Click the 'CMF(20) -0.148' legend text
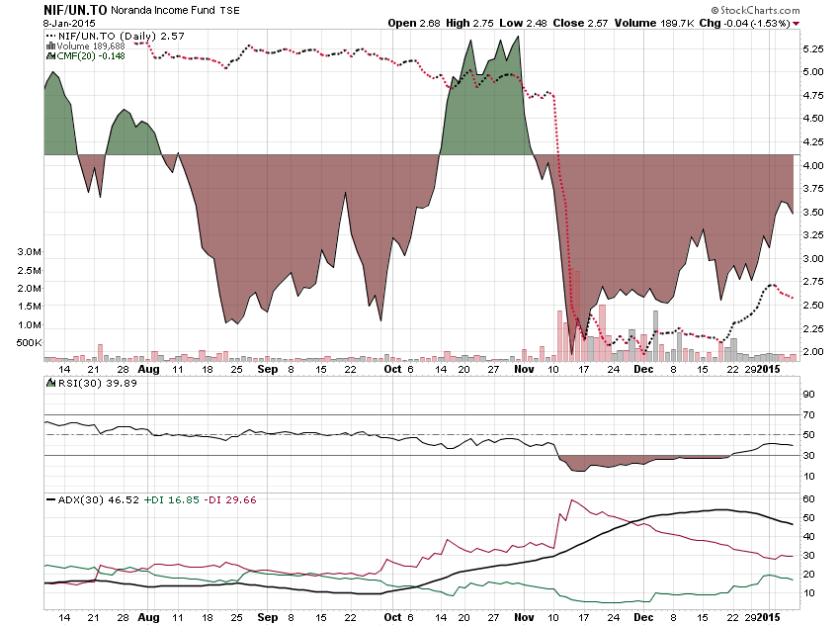Image resolution: width=840 pixels, height=626 pixels. click(91, 55)
